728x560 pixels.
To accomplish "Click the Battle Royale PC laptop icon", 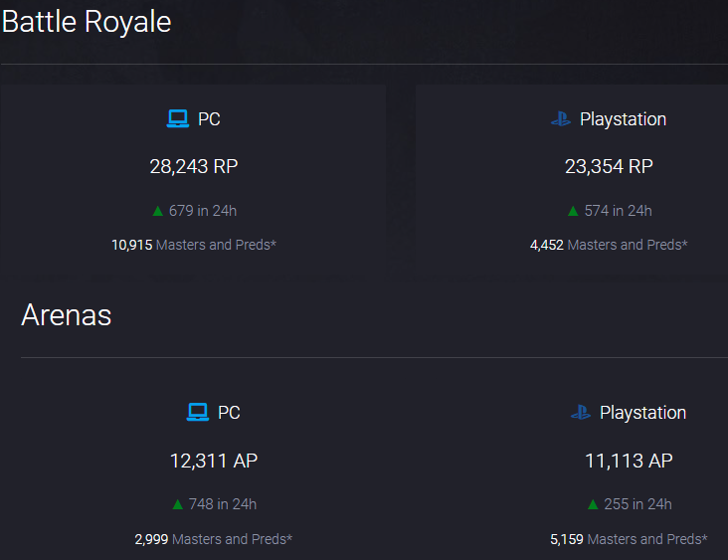I will tap(178, 119).
